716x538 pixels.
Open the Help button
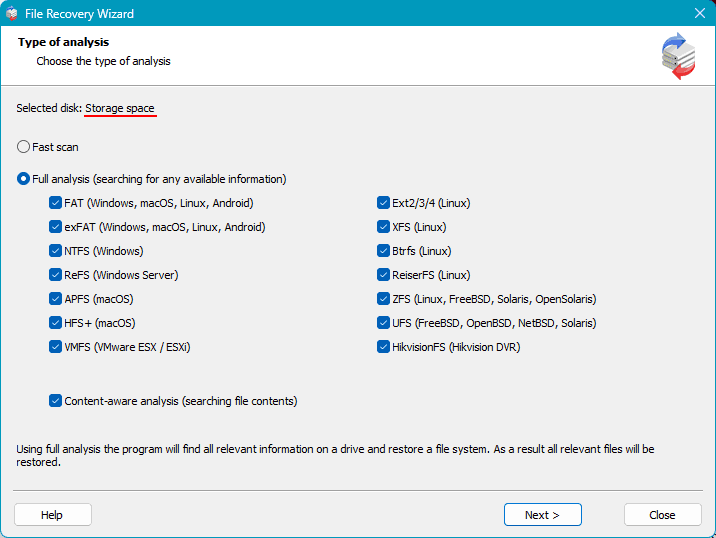pos(53,515)
